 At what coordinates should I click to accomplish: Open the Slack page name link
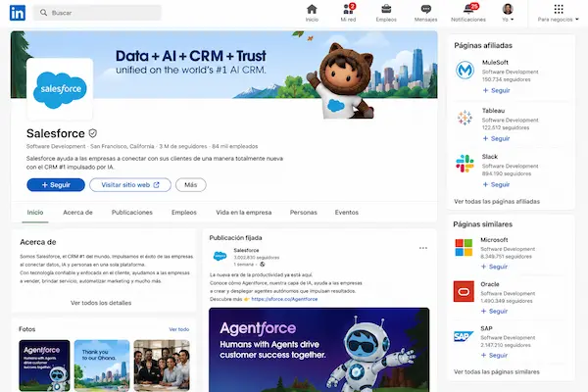point(489,157)
